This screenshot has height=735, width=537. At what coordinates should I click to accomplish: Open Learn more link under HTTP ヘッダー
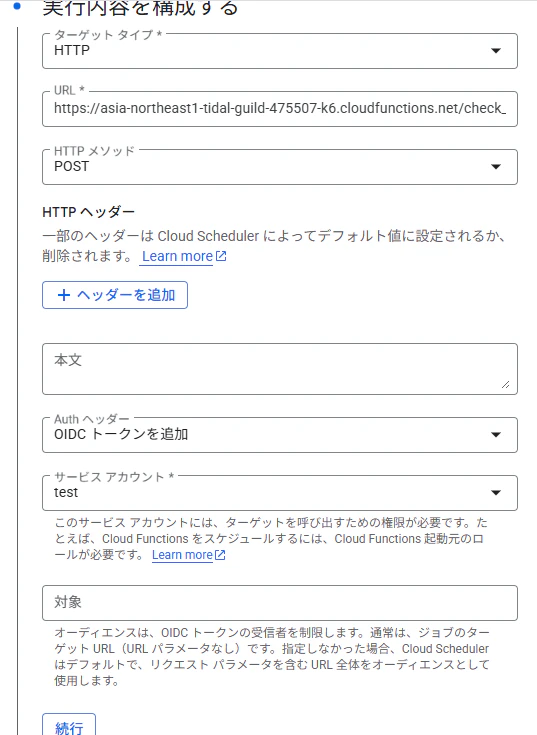(177, 256)
